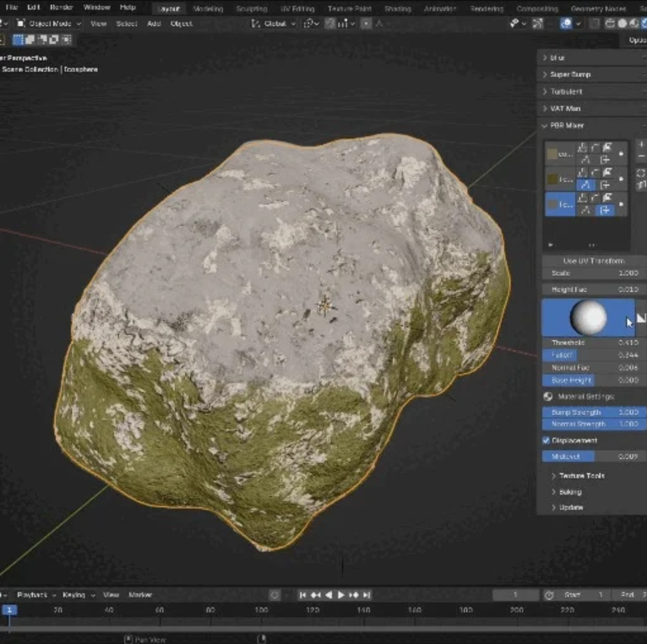The image size is (647, 644).
Task: Click the material sphere preview thumbnail
Action: click(588, 318)
